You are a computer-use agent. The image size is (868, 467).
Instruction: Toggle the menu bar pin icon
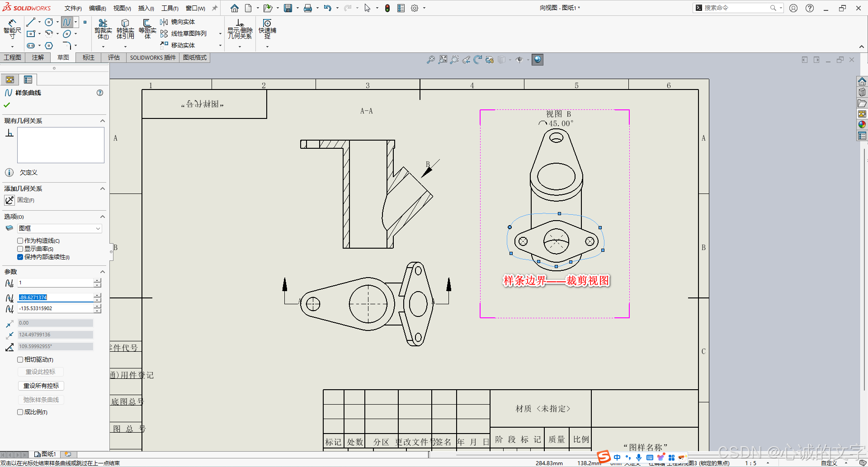tap(215, 8)
